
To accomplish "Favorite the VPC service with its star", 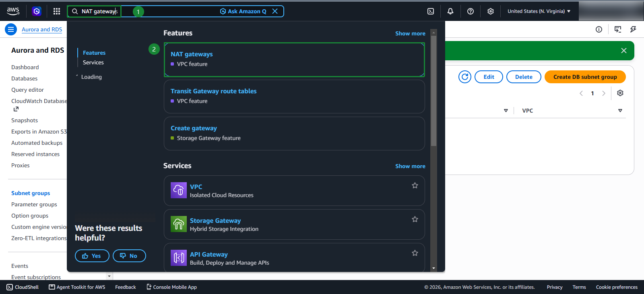I will point(415,185).
